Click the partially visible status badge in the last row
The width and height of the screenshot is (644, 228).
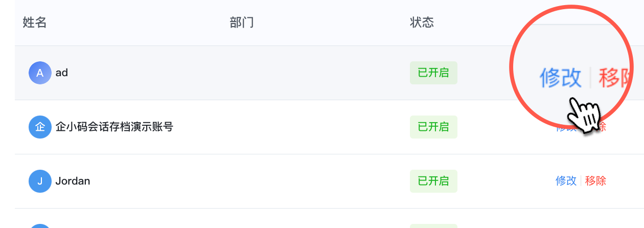pos(433,226)
